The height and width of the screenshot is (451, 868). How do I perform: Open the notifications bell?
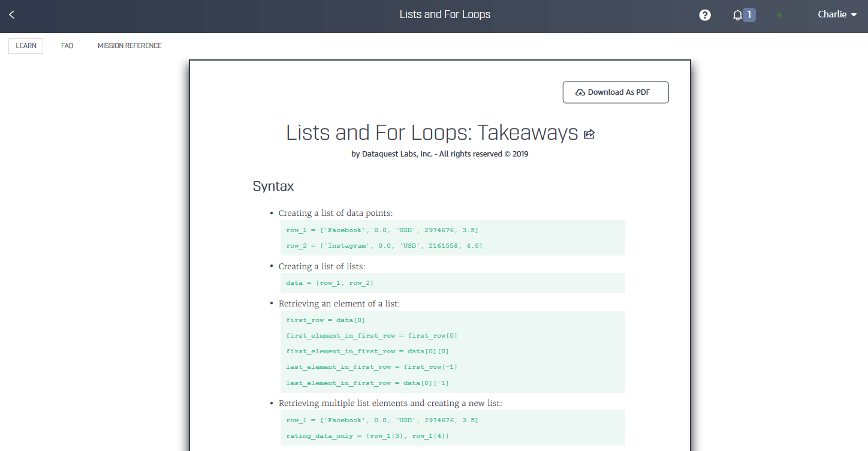click(737, 16)
